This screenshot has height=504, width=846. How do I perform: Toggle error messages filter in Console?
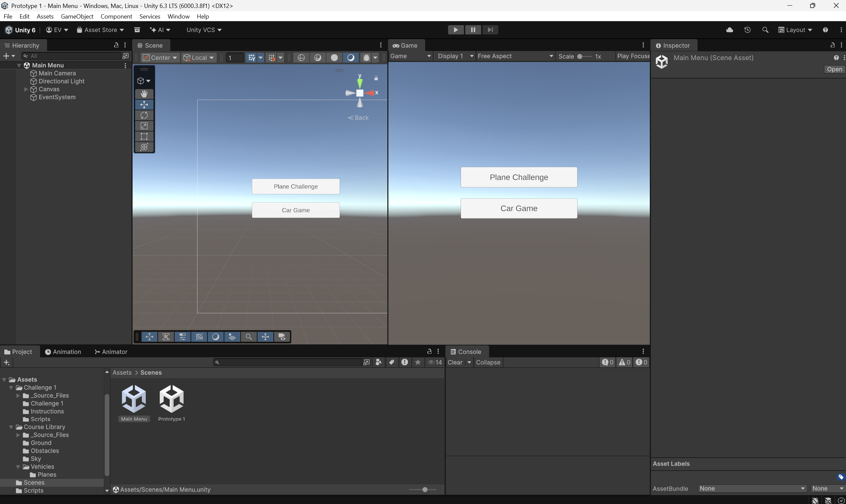(641, 362)
